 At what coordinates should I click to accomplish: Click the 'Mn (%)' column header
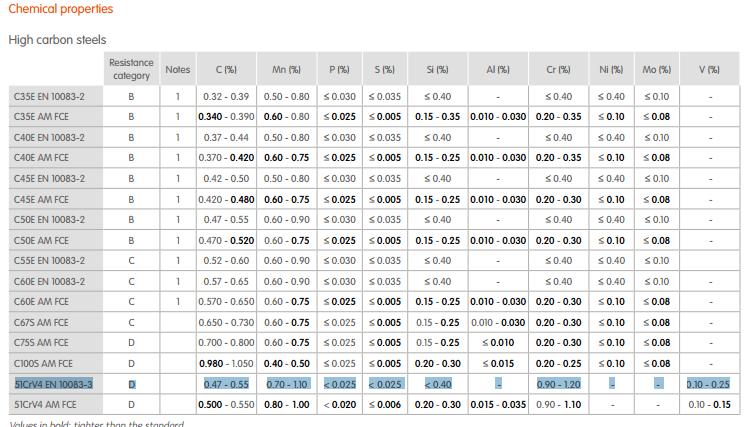pyautogui.click(x=286, y=69)
